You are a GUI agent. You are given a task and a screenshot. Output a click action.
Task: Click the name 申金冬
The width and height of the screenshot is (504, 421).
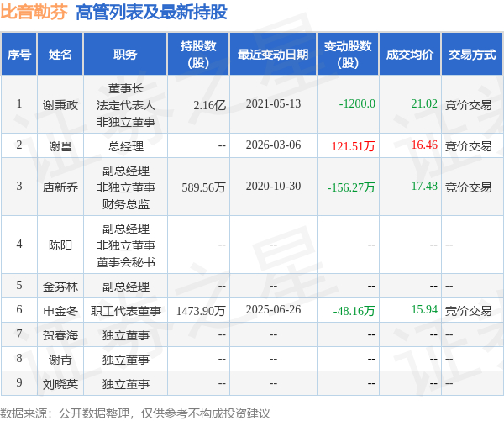tap(60, 311)
